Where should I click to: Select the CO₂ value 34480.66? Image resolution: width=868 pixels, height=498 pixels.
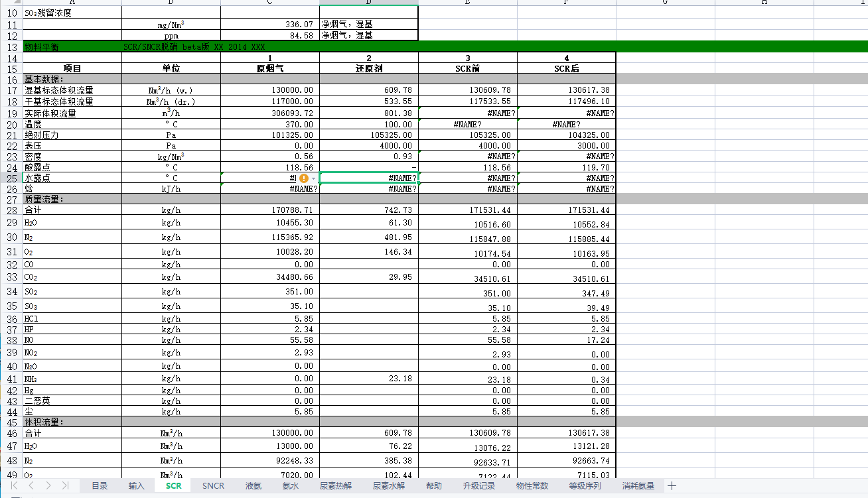[x=270, y=277]
